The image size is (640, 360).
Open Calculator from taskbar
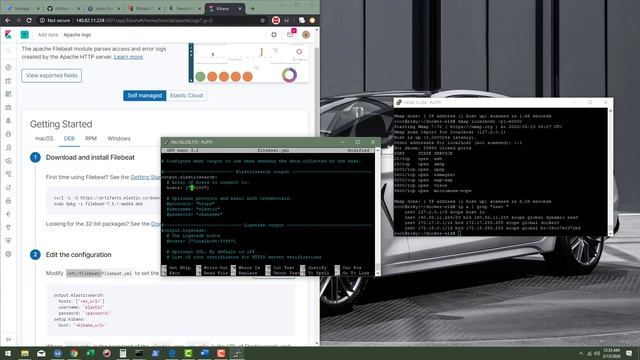tap(123, 353)
